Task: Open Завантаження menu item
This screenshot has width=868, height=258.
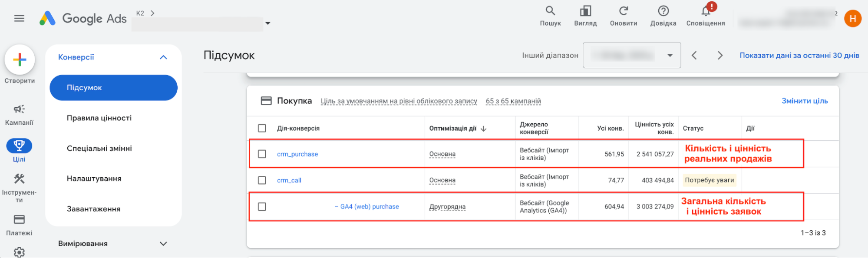Action: 93,209
